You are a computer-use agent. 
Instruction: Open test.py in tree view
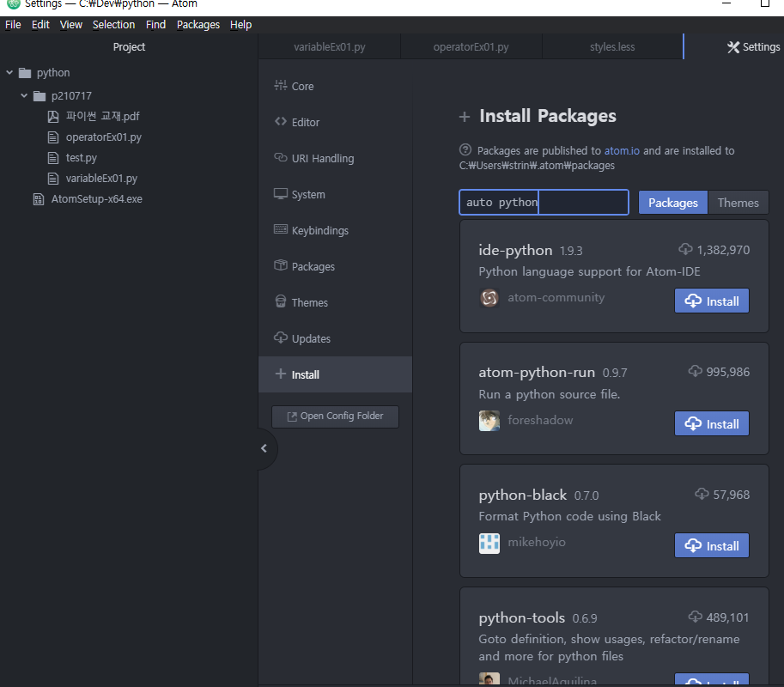click(81, 157)
